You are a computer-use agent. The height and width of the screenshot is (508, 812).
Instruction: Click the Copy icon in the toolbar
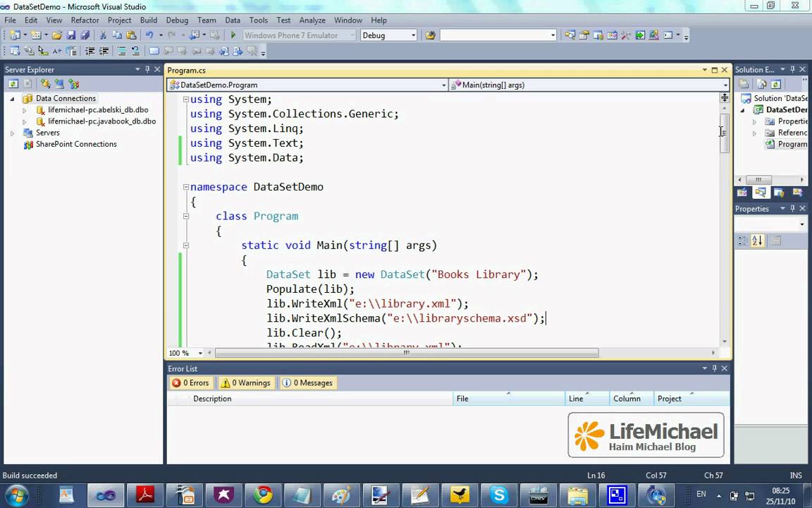pyautogui.click(x=117, y=35)
